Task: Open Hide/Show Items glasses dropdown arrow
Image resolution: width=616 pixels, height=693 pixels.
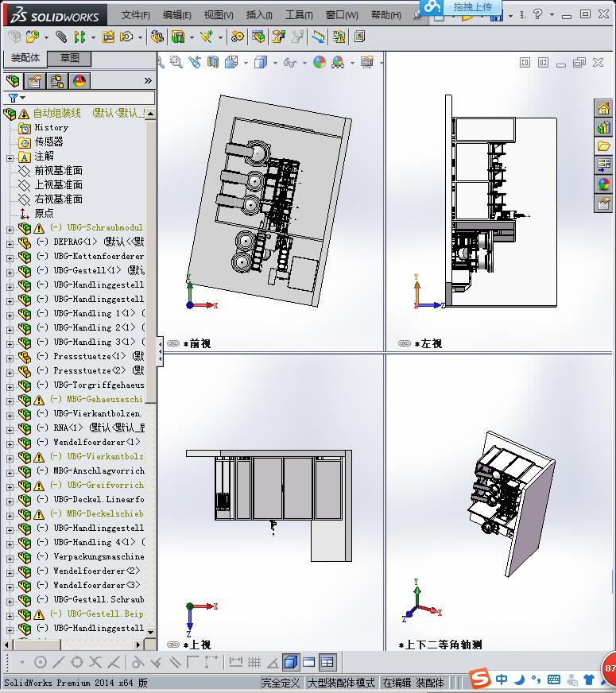Action: pos(304,64)
